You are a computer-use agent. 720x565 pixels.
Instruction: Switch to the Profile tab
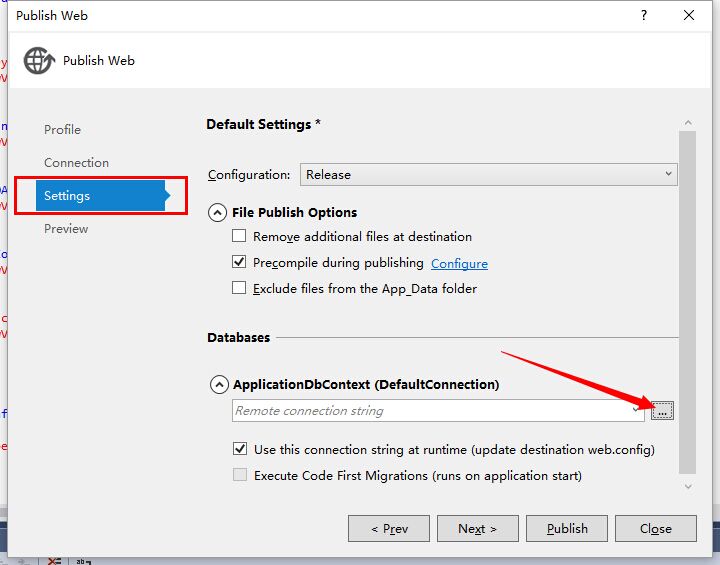(x=62, y=130)
